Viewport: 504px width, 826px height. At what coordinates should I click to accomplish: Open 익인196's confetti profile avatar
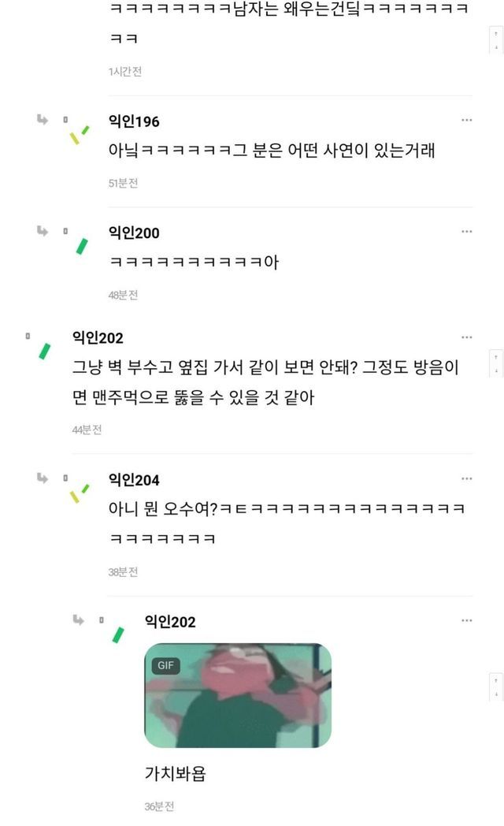coord(80,135)
